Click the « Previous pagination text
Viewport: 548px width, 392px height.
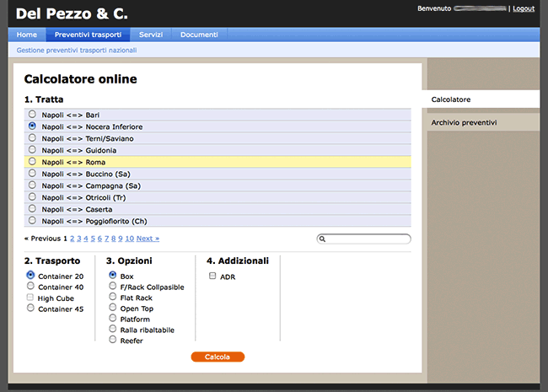coord(42,239)
